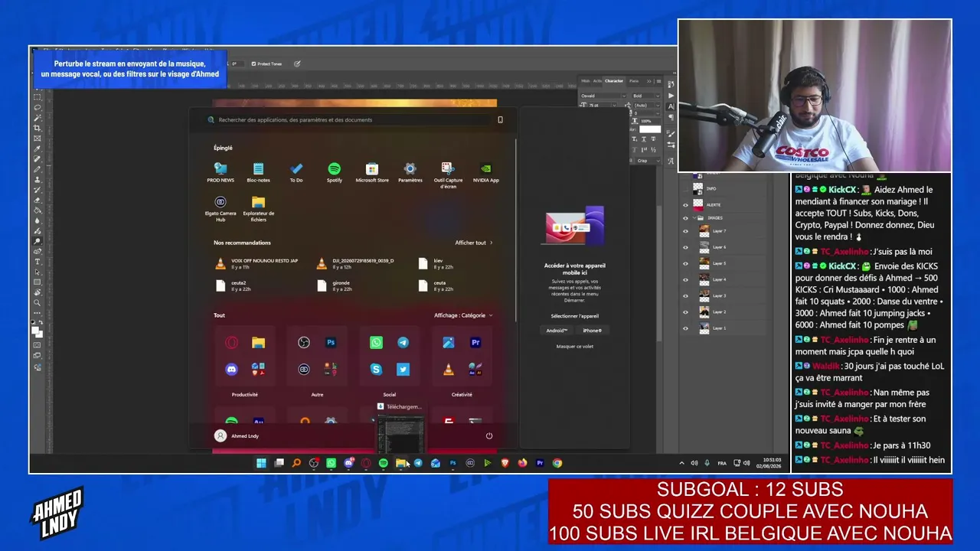Image resolution: width=980 pixels, height=551 pixels.
Task: Open the Ahmed Lndy account menu
Action: 237,436
